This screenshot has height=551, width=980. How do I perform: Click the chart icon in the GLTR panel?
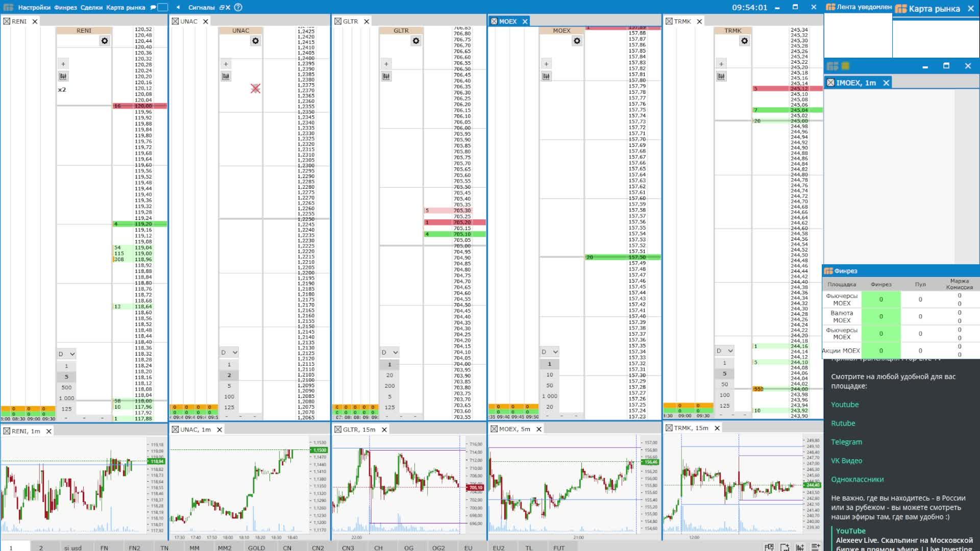point(386,77)
